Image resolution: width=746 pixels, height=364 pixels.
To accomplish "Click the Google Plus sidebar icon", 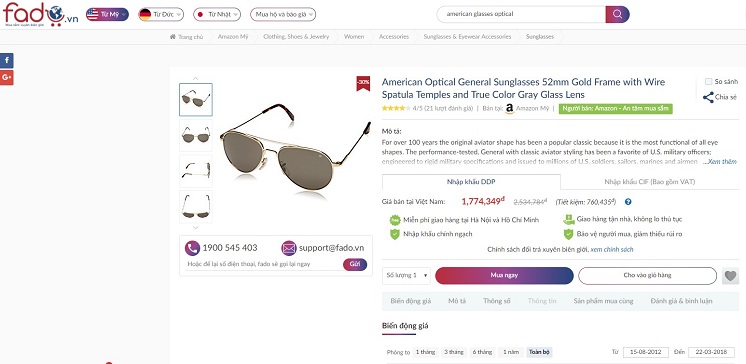I will pyautogui.click(x=7, y=78).
